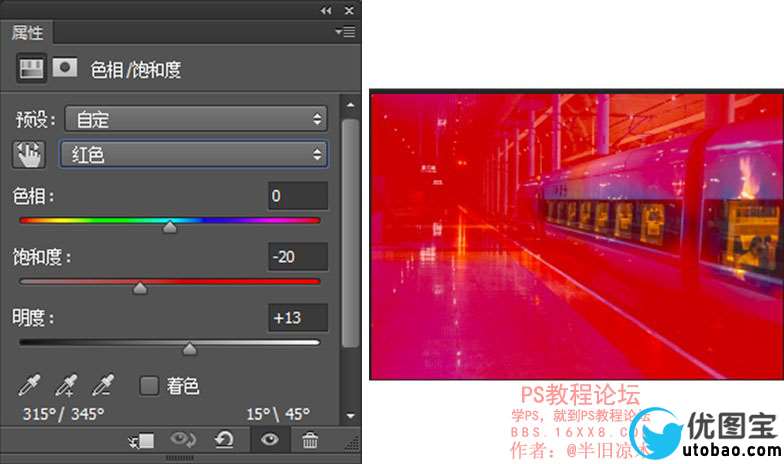
Task: Switch to the 属性 tab
Action: click(x=28, y=33)
